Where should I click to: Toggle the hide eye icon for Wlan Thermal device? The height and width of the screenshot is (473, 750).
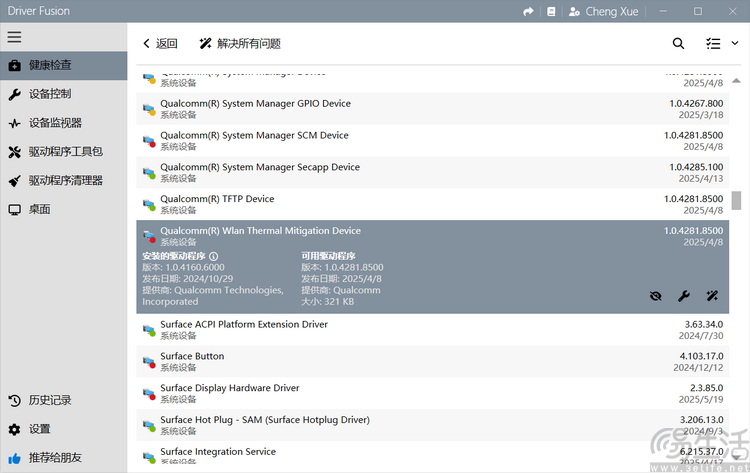click(x=656, y=296)
